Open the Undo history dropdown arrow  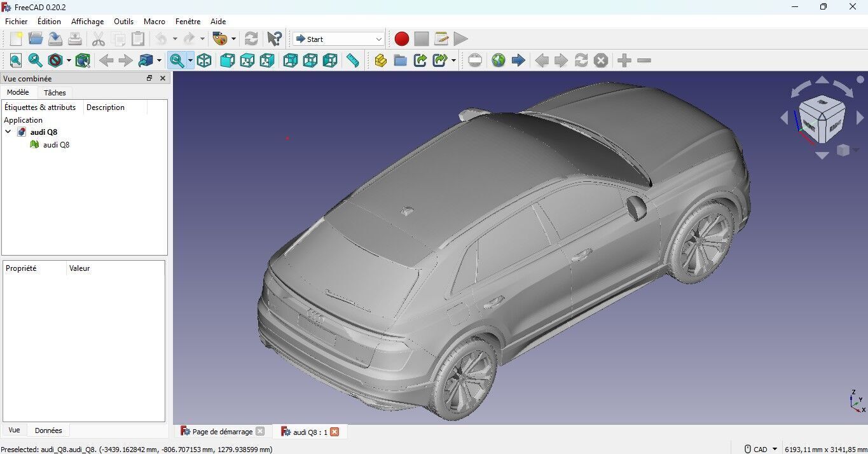(175, 39)
